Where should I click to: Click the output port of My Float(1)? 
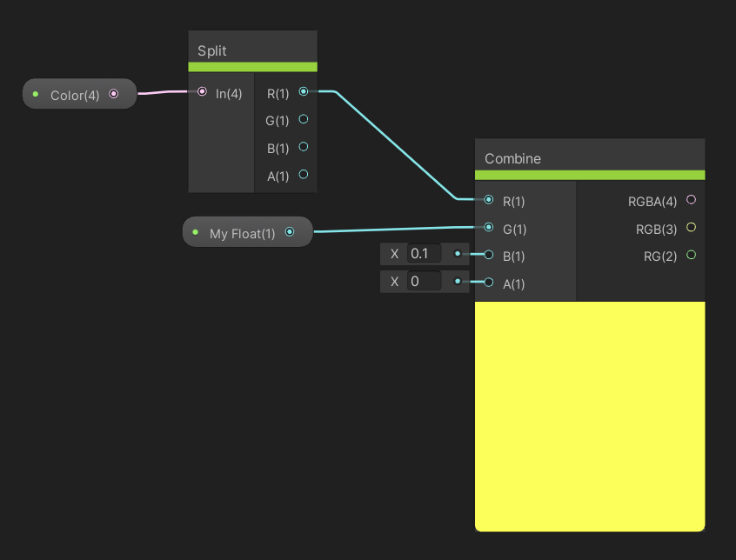(x=290, y=232)
